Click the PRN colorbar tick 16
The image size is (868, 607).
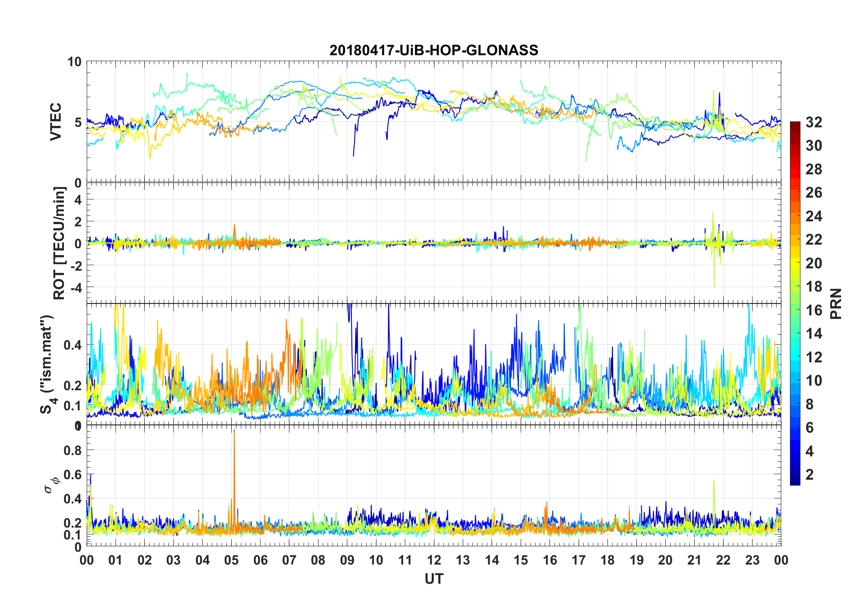pyautogui.click(x=814, y=310)
